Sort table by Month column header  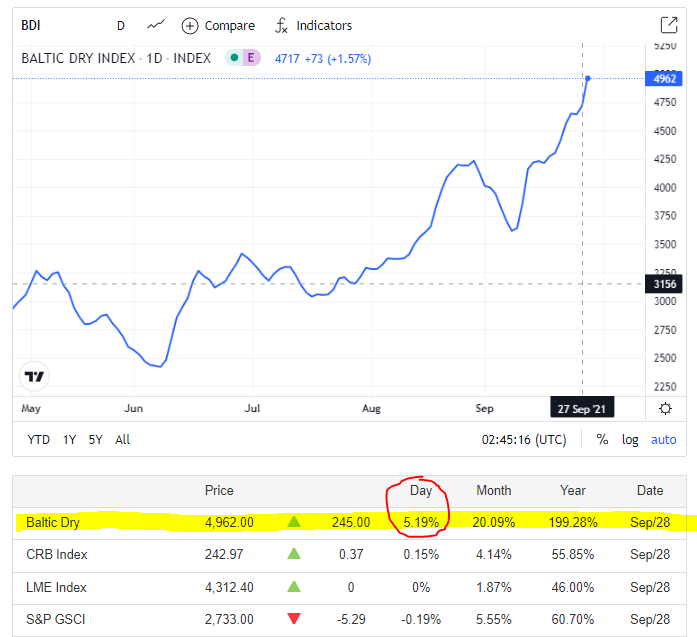493,490
